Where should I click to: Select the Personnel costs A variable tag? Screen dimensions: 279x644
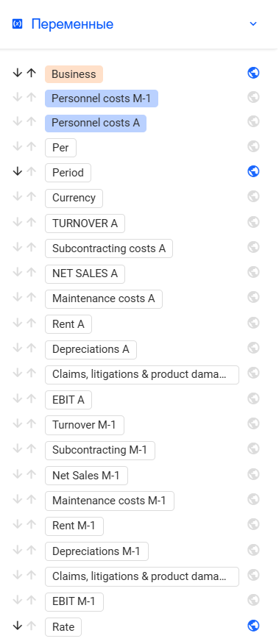pos(96,124)
